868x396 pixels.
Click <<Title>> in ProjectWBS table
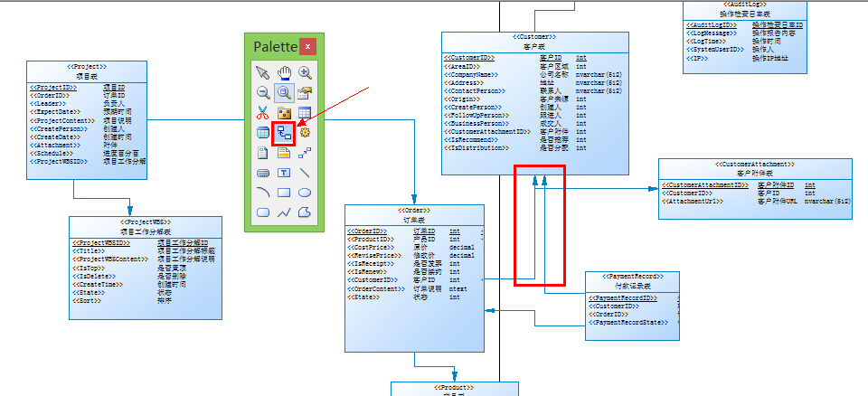pyautogui.click(x=88, y=251)
